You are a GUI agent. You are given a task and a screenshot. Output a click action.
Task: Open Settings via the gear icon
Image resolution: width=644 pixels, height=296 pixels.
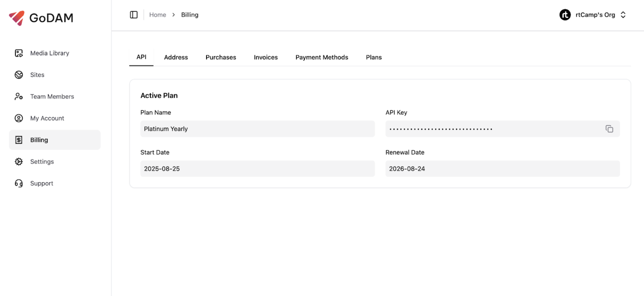pos(18,161)
